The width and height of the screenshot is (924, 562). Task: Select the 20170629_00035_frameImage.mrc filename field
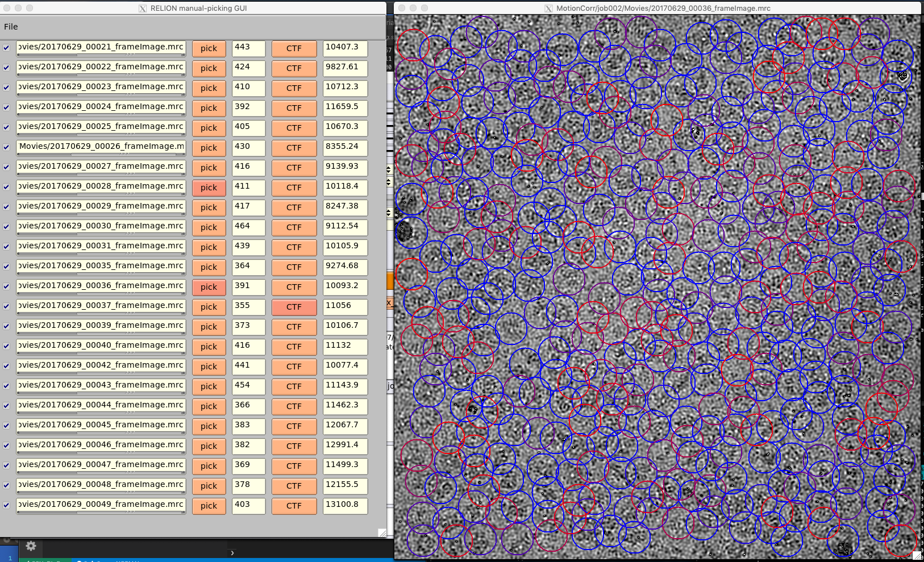[101, 267]
